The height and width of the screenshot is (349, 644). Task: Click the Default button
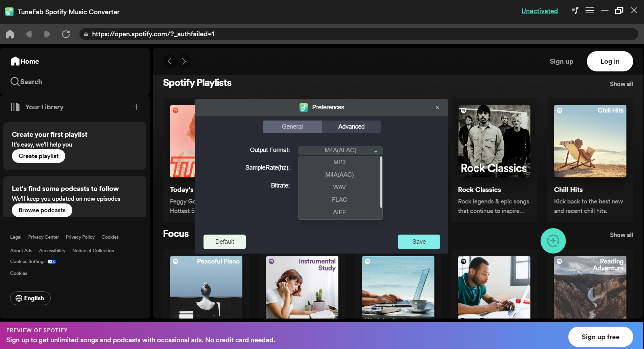(x=224, y=242)
